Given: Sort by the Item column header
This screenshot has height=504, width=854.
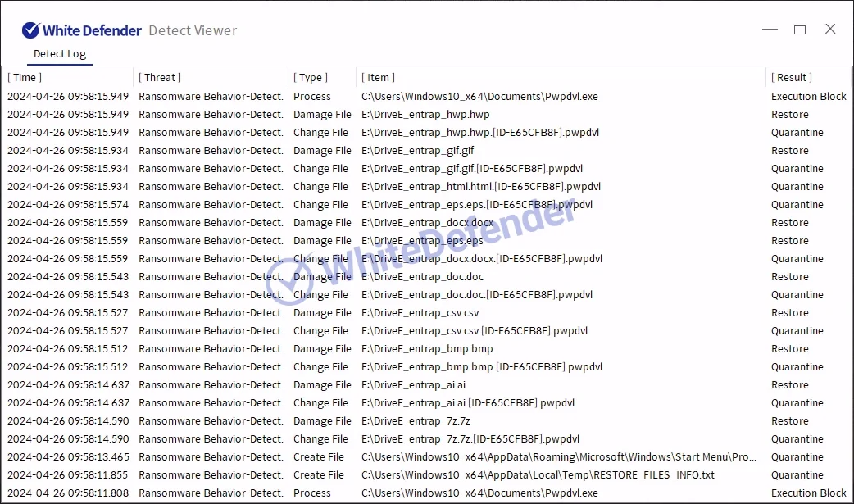Looking at the screenshot, I should [378, 78].
